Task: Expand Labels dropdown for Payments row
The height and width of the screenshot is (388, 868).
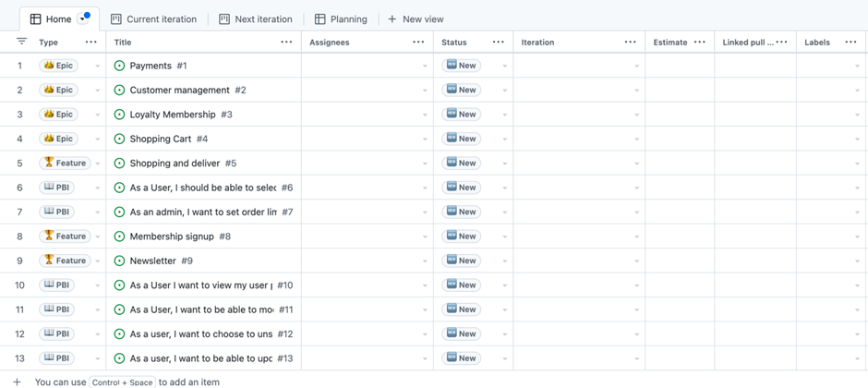Action: point(858,66)
